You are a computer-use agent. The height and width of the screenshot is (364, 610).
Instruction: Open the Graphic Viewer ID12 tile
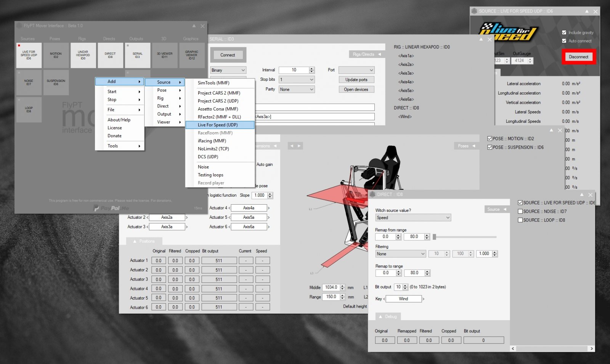click(192, 55)
